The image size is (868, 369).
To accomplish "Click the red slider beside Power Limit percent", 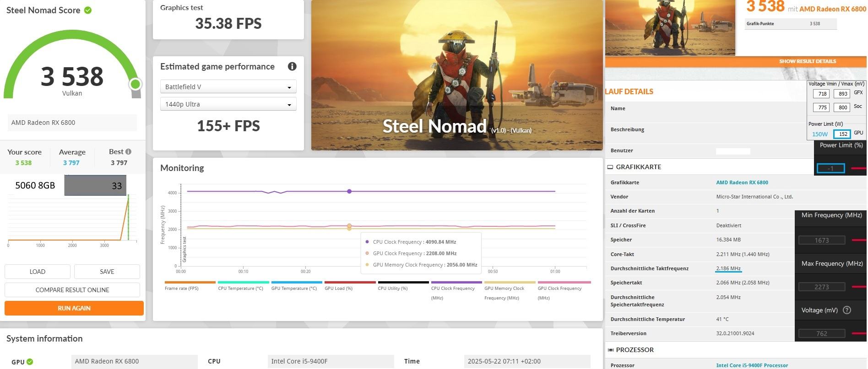I will click(858, 168).
